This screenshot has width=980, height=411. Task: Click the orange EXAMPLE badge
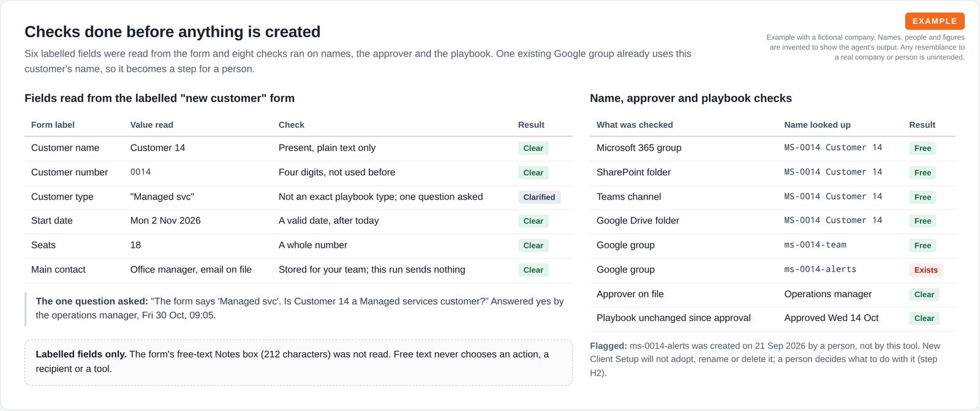coord(935,21)
